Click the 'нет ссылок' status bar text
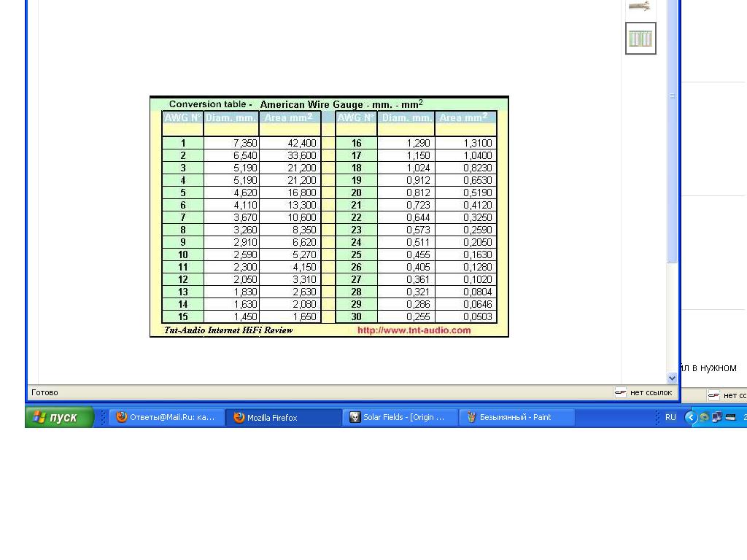The width and height of the screenshot is (747, 560). tap(651, 392)
